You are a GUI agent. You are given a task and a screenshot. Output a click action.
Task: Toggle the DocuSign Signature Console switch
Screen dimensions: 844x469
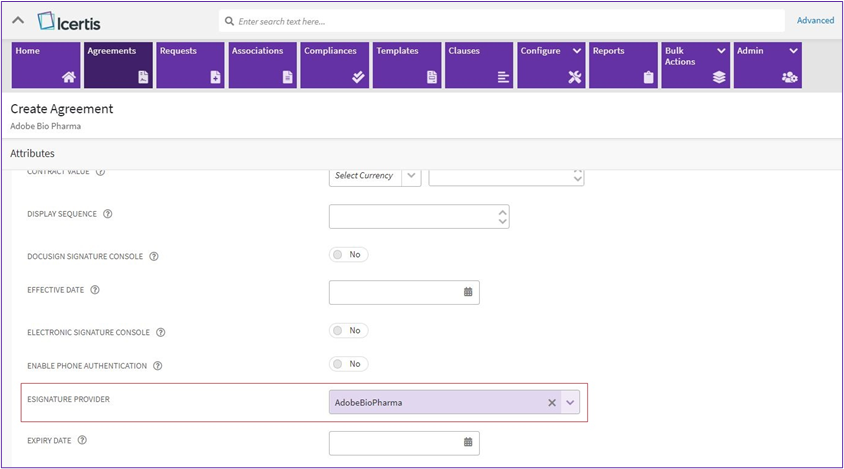348,255
